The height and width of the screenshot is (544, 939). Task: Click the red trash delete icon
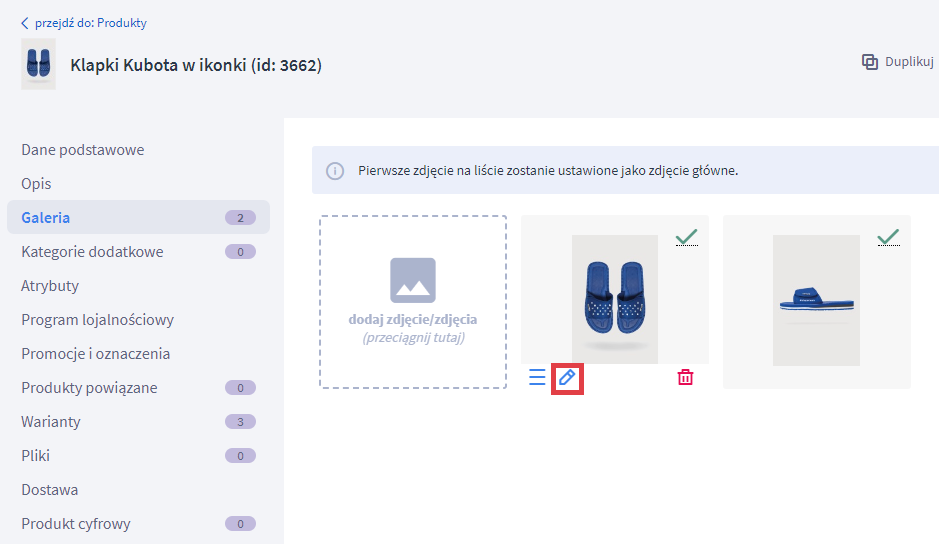(x=685, y=377)
